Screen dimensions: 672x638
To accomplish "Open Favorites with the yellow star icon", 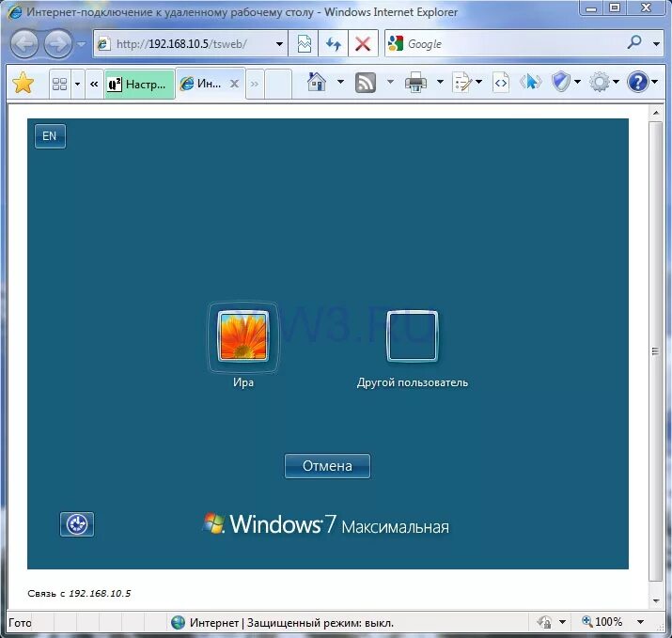I will pyautogui.click(x=23, y=83).
